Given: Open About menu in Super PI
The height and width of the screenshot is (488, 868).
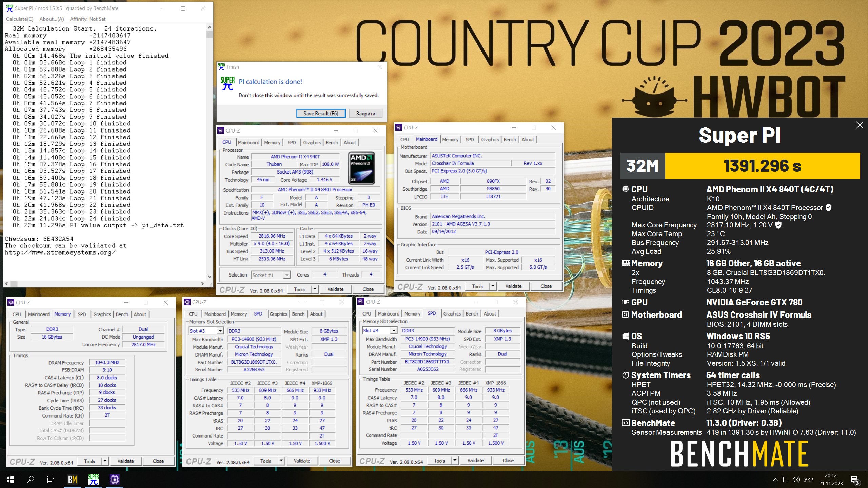Looking at the screenshot, I should pos(52,19).
